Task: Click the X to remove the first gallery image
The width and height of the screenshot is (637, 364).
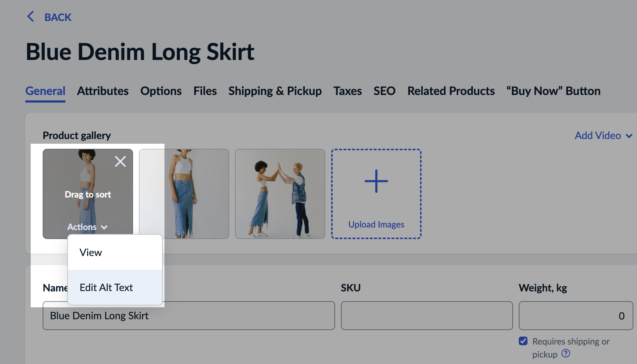Action: click(120, 161)
